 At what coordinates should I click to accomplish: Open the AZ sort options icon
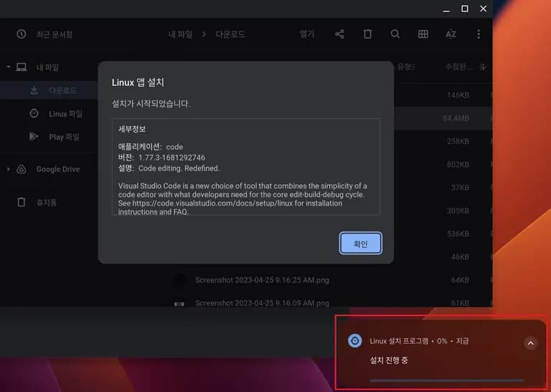(451, 34)
